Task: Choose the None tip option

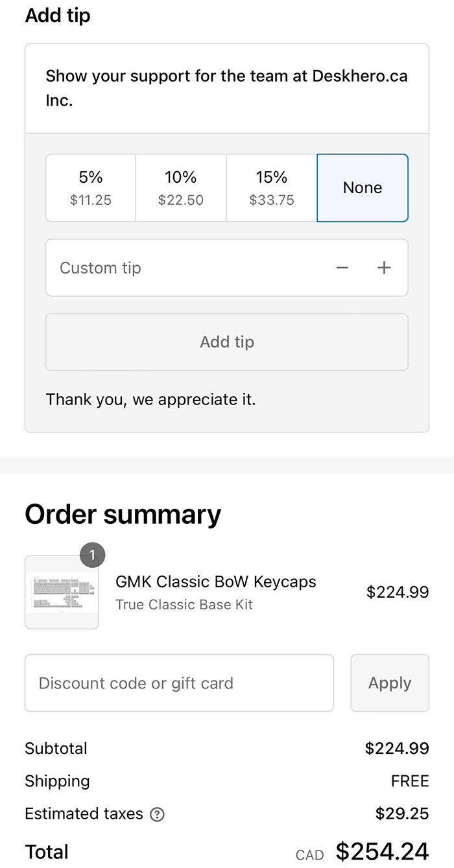Action: coord(362,187)
